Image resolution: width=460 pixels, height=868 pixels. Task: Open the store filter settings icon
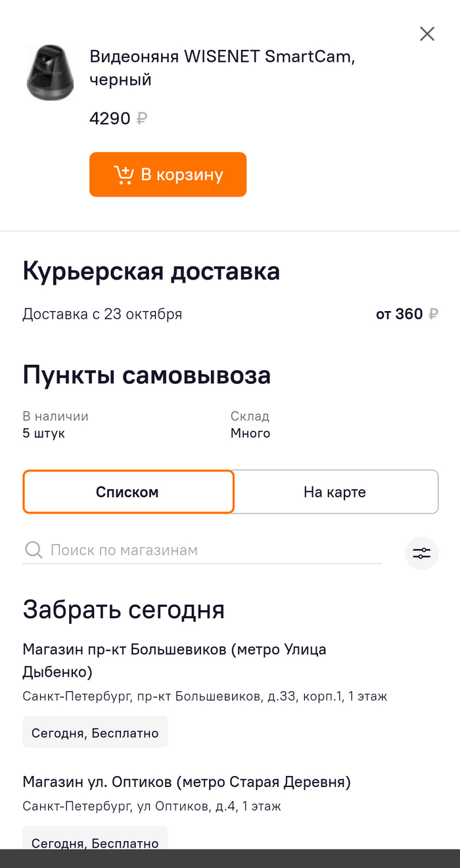(421, 553)
